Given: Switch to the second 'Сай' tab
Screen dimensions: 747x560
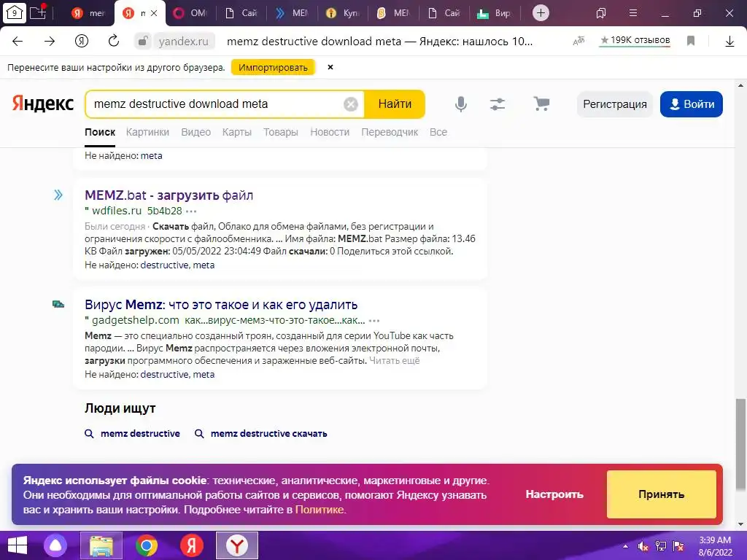Looking at the screenshot, I should pos(444,13).
